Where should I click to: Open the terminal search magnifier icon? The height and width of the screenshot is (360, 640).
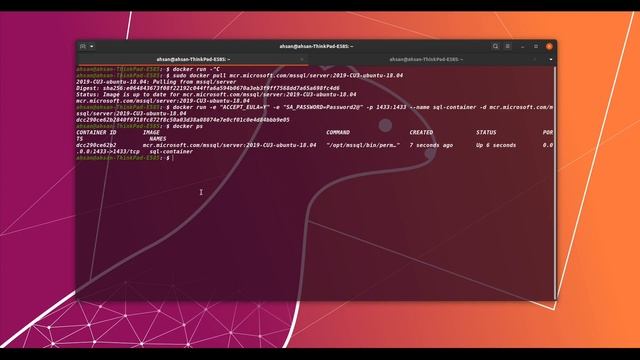[496, 46]
